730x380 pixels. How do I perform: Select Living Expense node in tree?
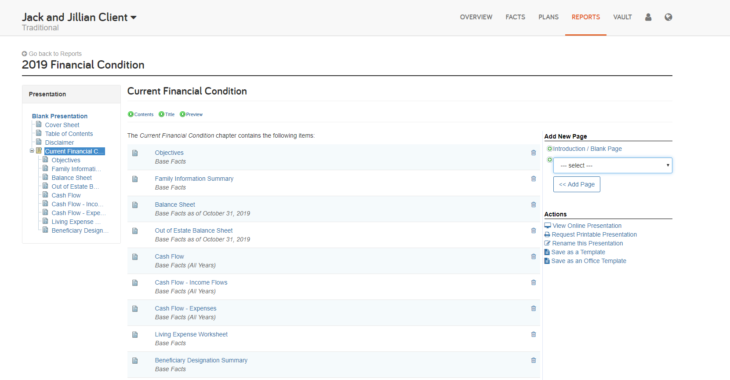[x=75, y=222]
